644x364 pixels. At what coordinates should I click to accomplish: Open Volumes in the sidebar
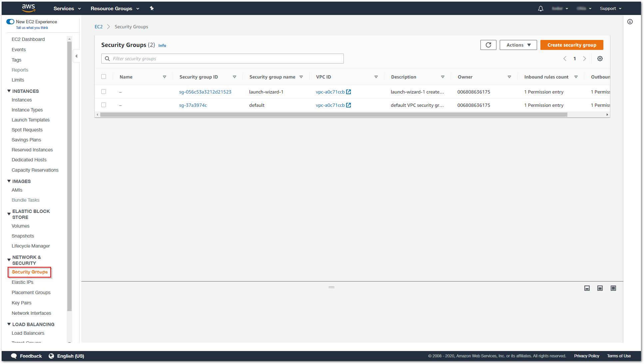(x=20, y=226)
